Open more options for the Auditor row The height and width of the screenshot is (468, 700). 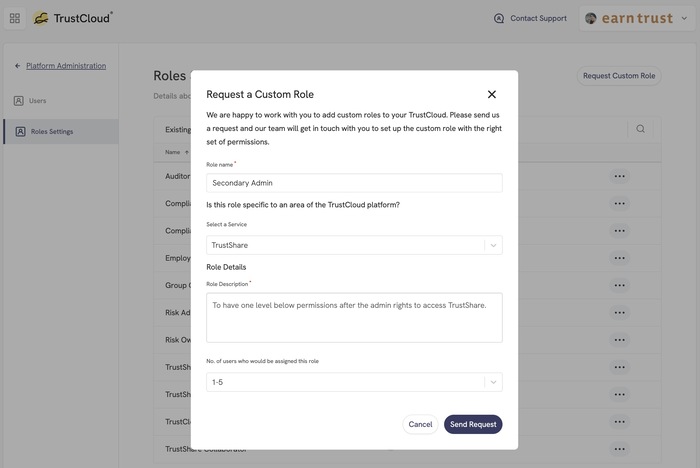(619, 176)
